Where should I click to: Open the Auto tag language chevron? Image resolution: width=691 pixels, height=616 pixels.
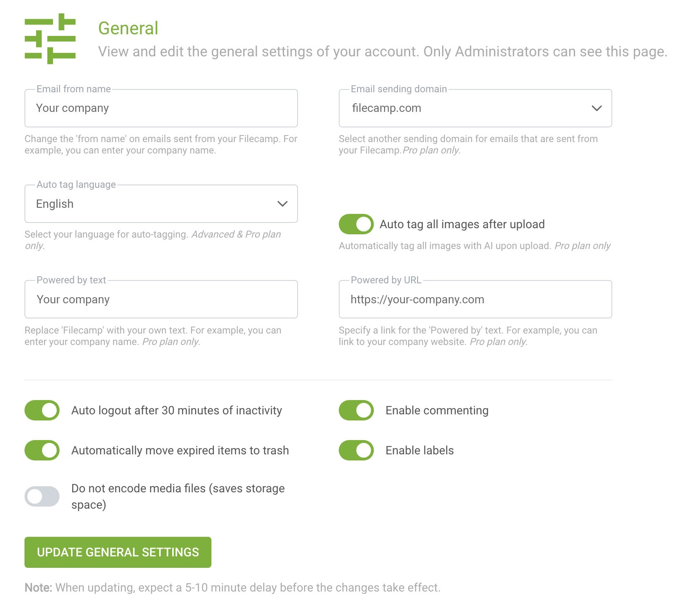click(x=282, y=204)
